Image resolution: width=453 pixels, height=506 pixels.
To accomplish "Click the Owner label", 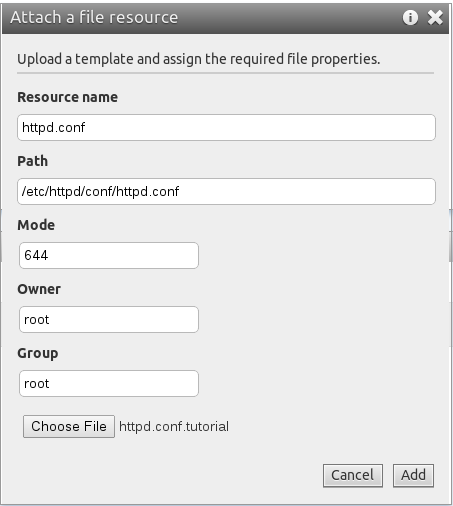I will click(39, 289).
